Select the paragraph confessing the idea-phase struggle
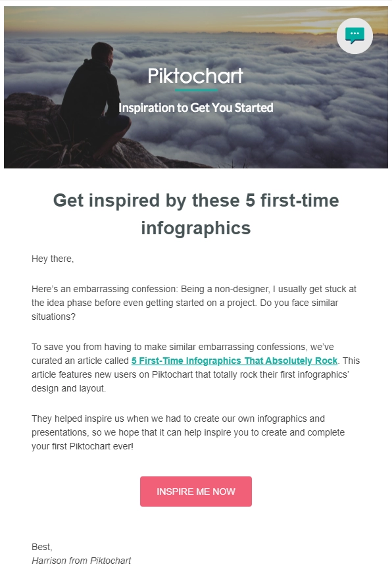The width and height of the screenshot is (392, 581). (195, 302)
